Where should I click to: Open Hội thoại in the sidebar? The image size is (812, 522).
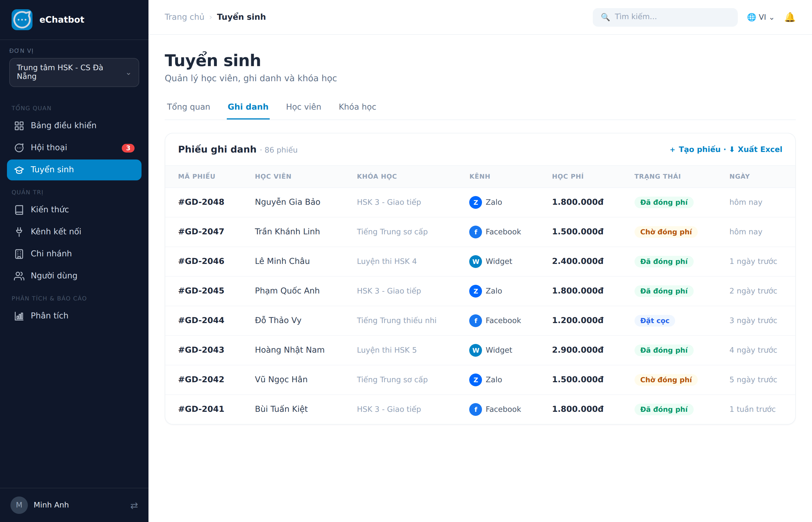click(74, 148)
